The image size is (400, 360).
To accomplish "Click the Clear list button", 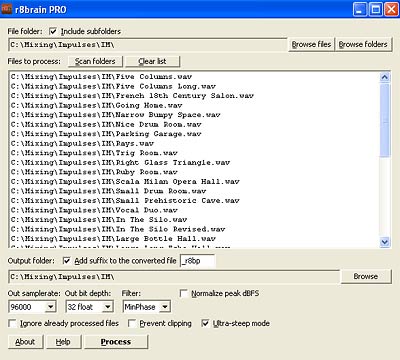I will pos(152,61).
